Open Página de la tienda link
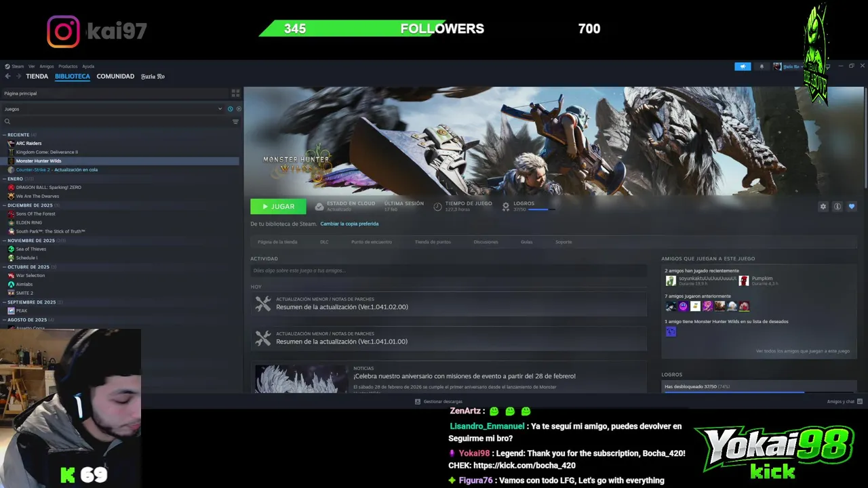The image size is (868, 488). point(277,242)
